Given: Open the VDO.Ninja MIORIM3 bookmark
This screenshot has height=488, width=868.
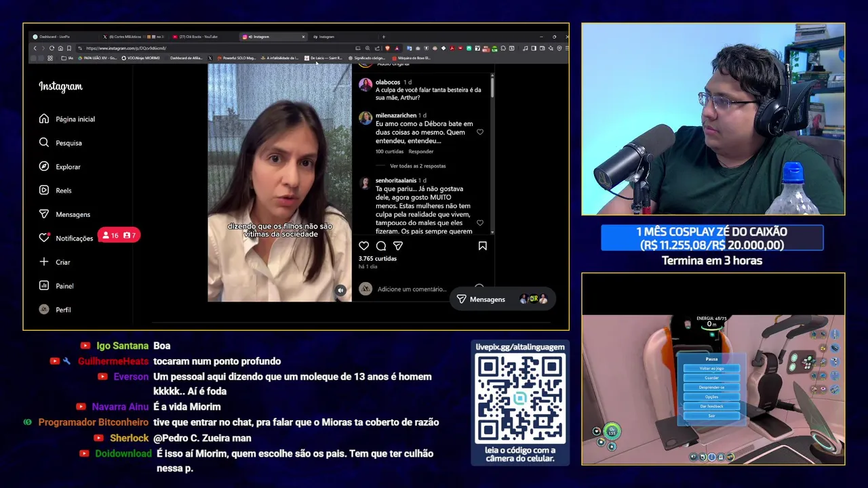Looking at the screenshot, I should pos(140,58).
